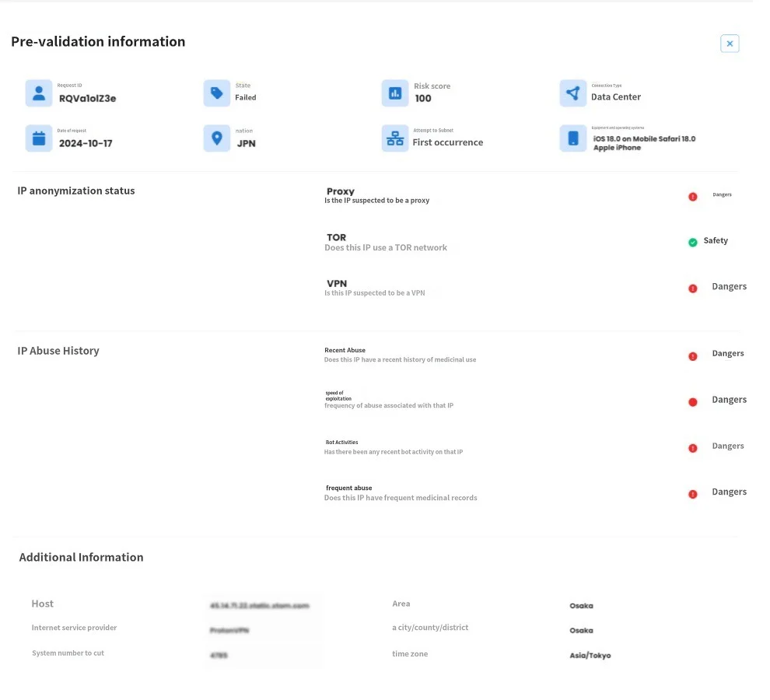Click the Internet service provider label
This screenshot has width=770, height=700.
[74, 628]
